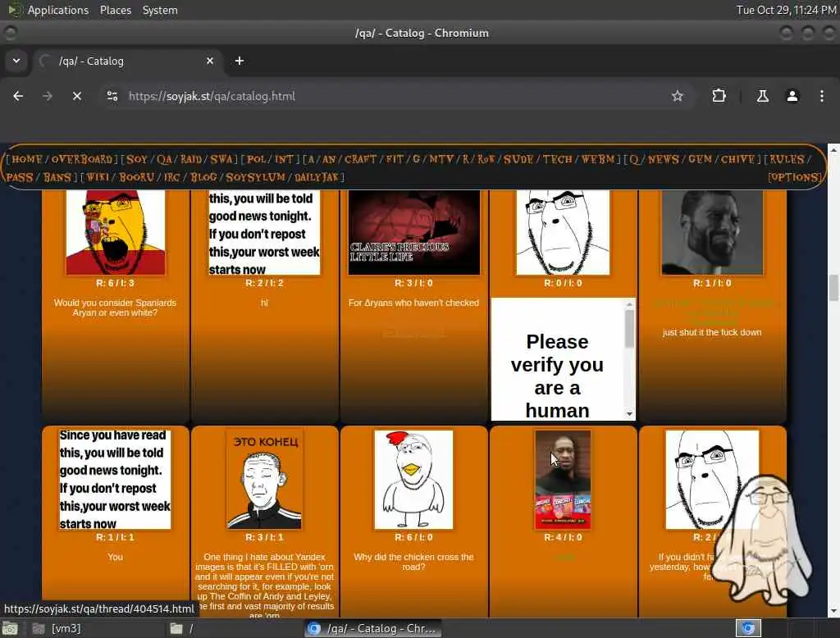Open the Claire's Precious Little Life thumbnail

point(413,233)
